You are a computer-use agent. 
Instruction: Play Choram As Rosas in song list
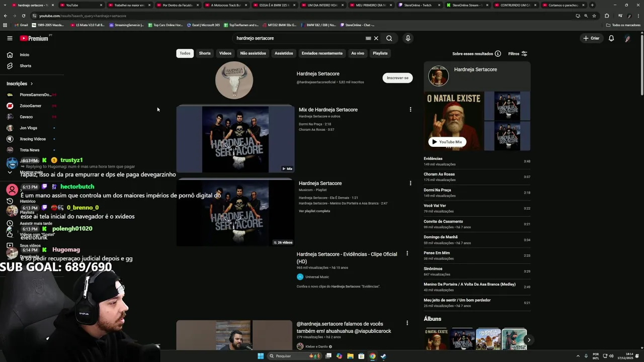(x=476, y=177)
